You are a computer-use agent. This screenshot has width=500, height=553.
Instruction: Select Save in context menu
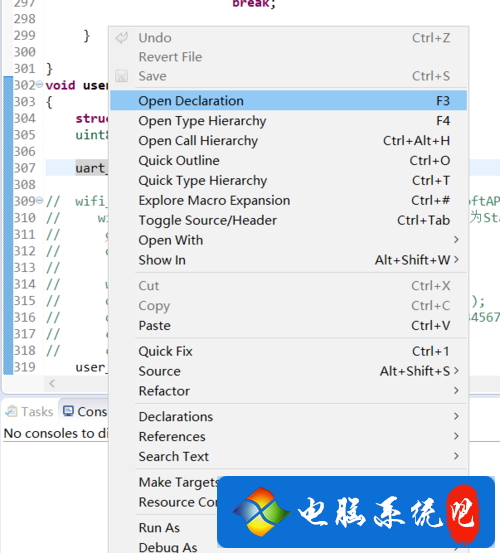click(x=288, y=76)
